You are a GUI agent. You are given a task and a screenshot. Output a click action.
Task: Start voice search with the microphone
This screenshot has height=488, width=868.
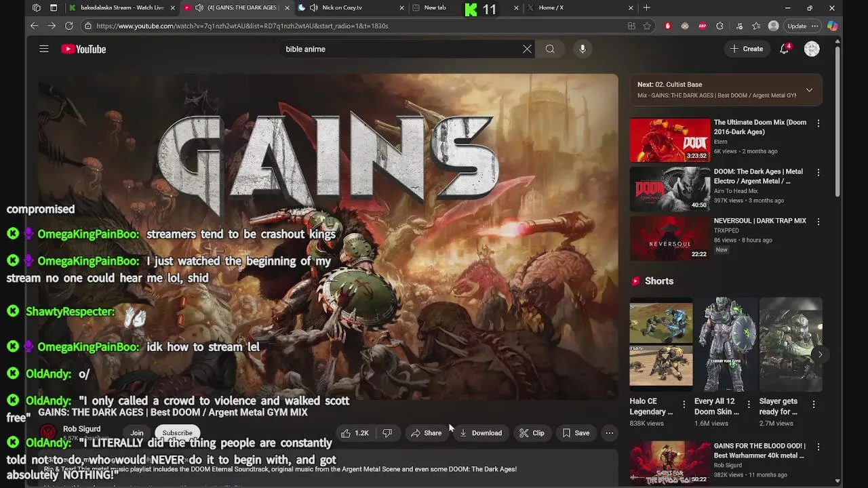coord(583,49)
